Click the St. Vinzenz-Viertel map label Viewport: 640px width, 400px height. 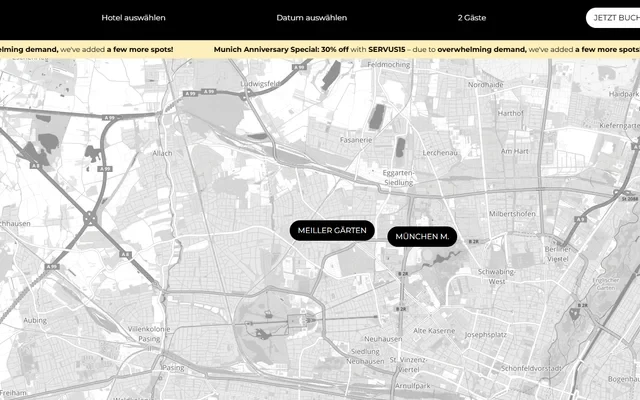(408, 364)
